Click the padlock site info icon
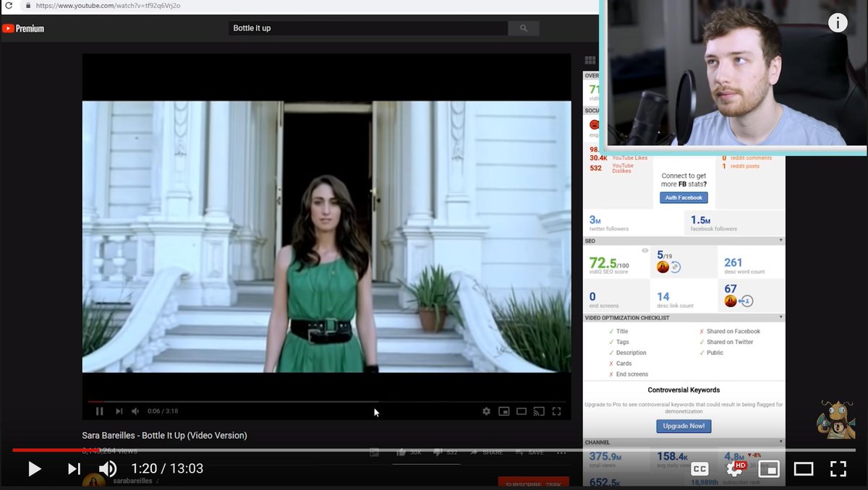 pos(28,5)
